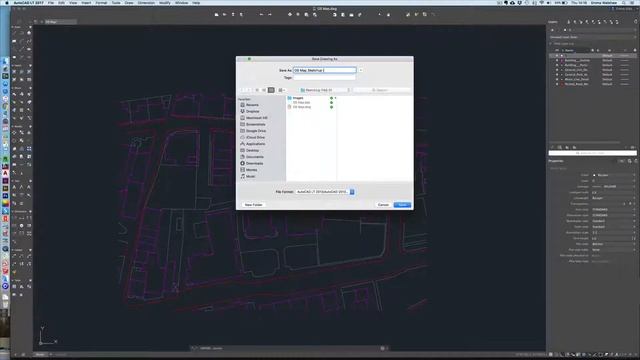Select Downloads in dialog sidebar

254,163
